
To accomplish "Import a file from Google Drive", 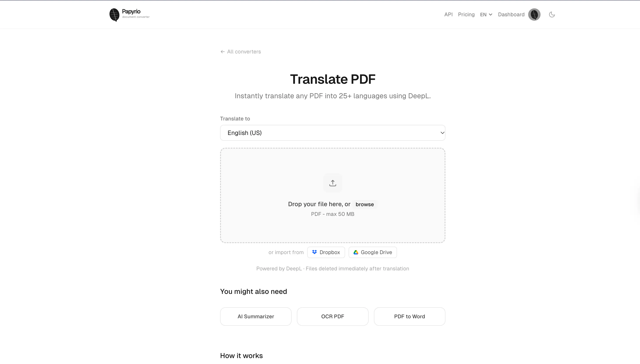I will click(372, 252).
